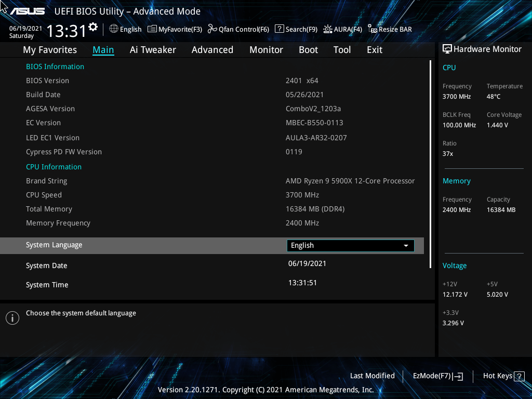Open AURA lighting settings
532x399 pixels.
[342, 29]
